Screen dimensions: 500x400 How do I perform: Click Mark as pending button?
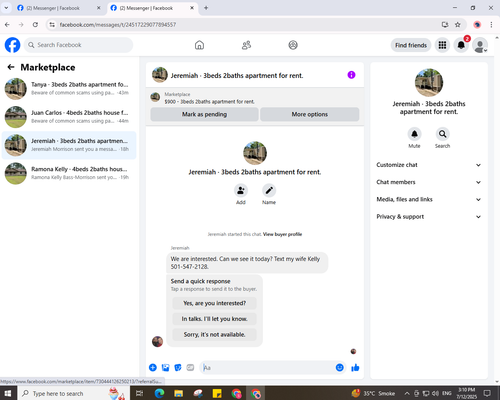tap(204, 114)
